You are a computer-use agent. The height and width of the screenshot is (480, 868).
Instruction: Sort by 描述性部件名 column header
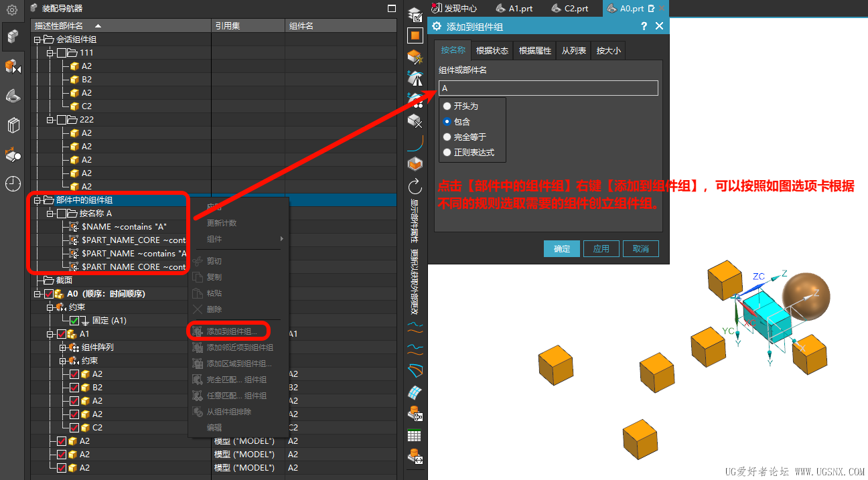[x=121, y=25]
